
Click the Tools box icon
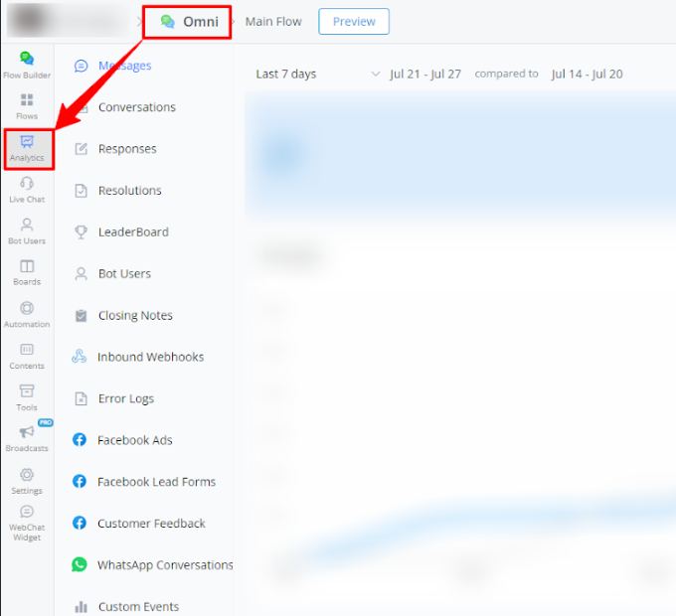pos(27,396)
